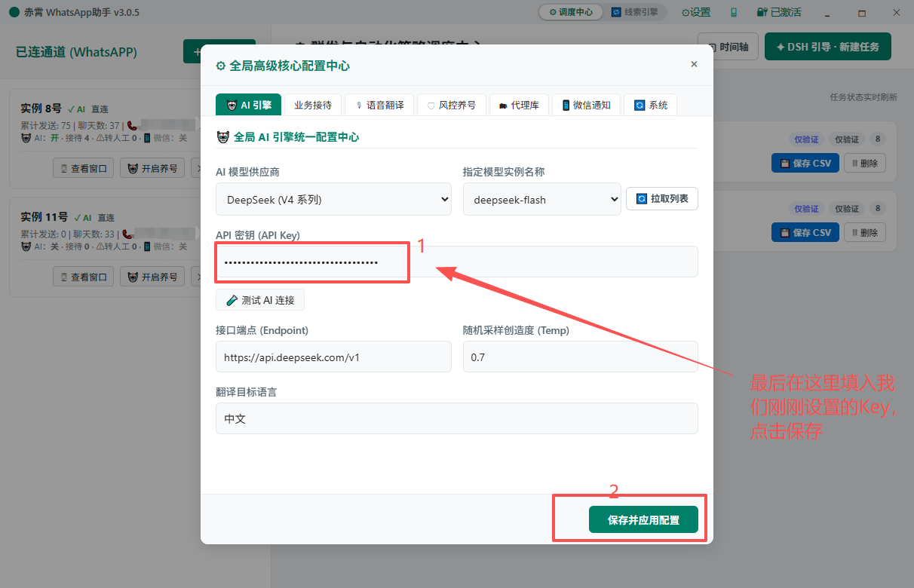This screenshot has width=914, height=588.
Task: Click the 随机采样创造度 Temp field
Action: [x=581, y=357]
